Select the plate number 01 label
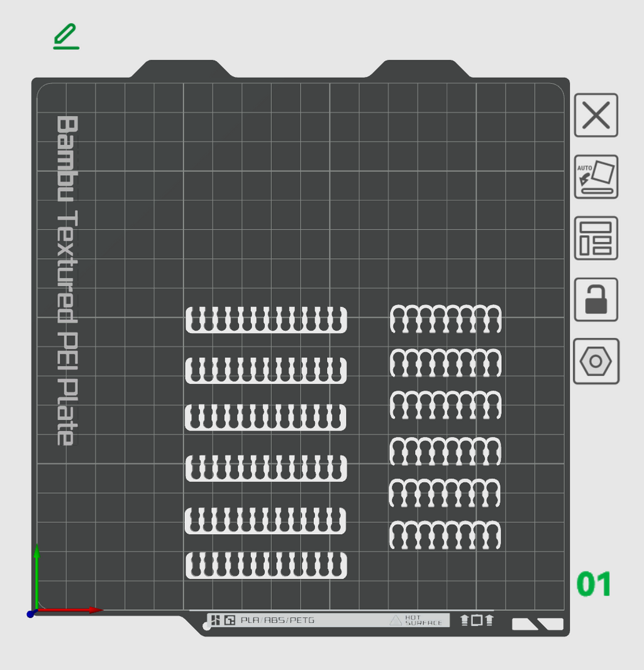The height and width of the screenshot is (670, 644). click(x=594, y=584)
